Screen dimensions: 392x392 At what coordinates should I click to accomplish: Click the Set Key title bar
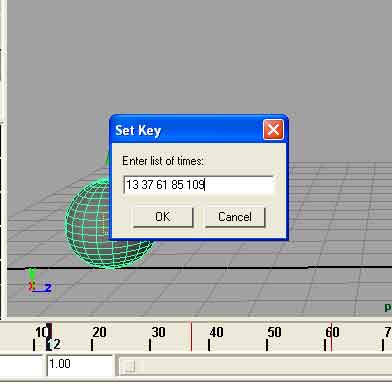coord(188,130)
